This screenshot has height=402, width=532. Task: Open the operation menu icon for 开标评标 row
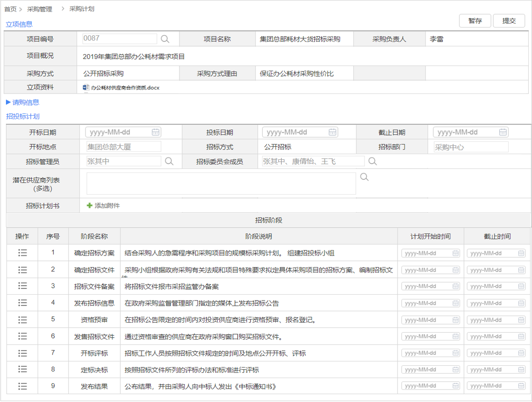pyautogui.click(x=22, y=353)
